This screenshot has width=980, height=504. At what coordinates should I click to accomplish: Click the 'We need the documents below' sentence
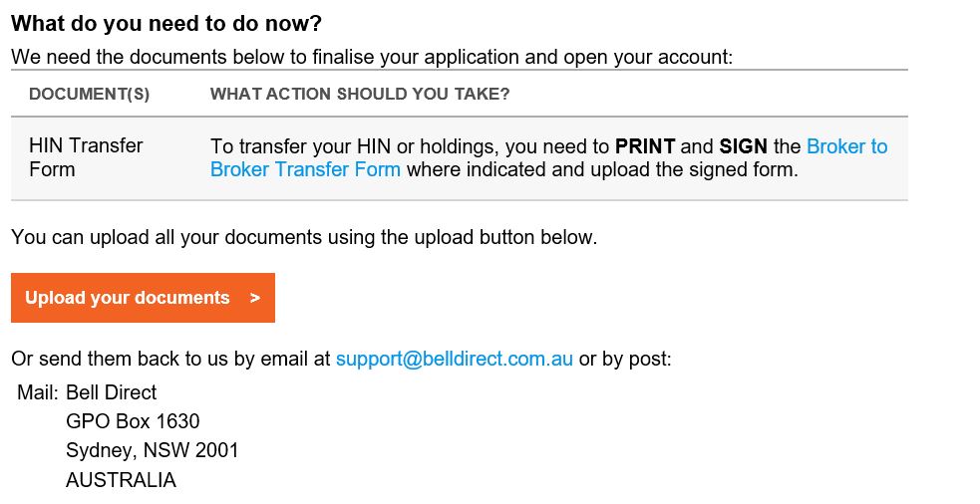pos(372,58)
